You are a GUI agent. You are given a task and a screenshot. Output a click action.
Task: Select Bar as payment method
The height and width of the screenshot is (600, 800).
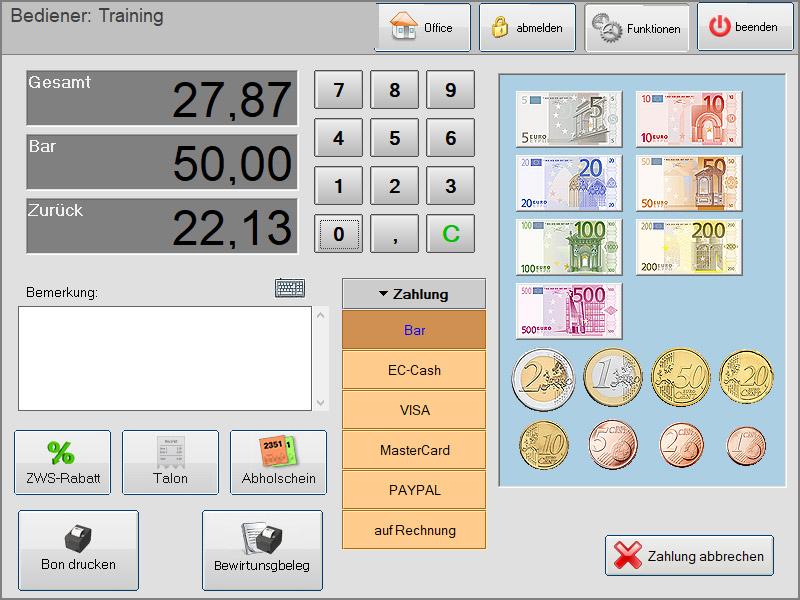(414, 330)
